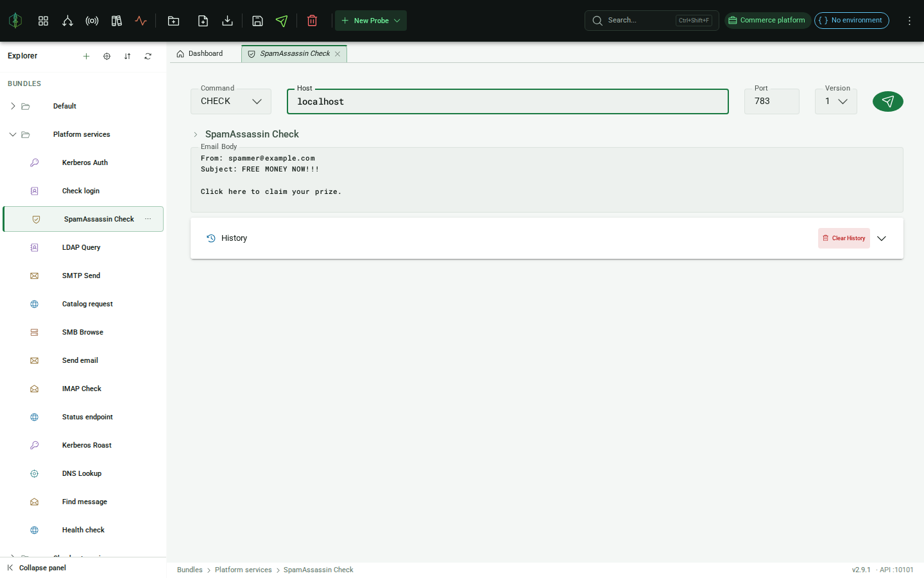This screenshot has height=578, width=924.
Task: Click the Clear History button
Action: coord(844,238)
